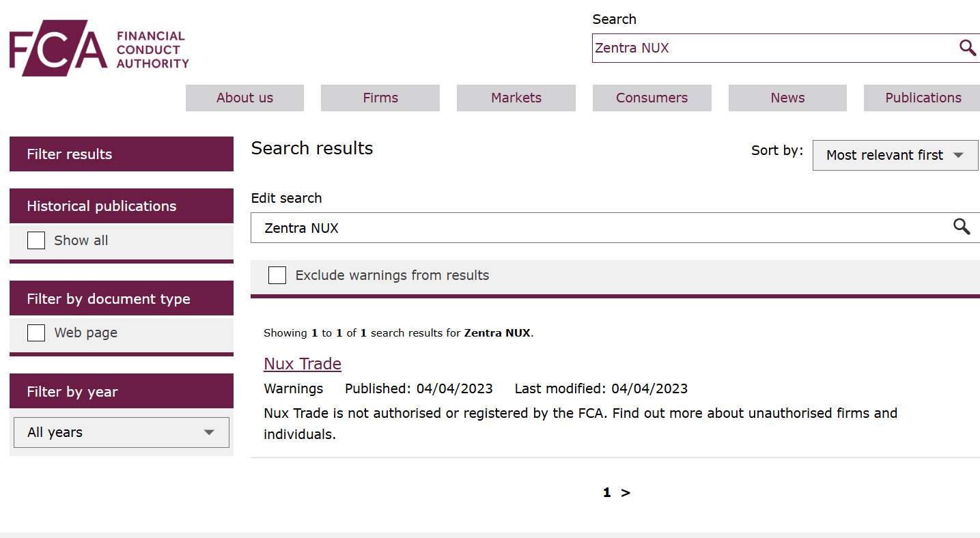Open the Nux Trade warning link
980x538 pixels.
(x=303, y=364)
